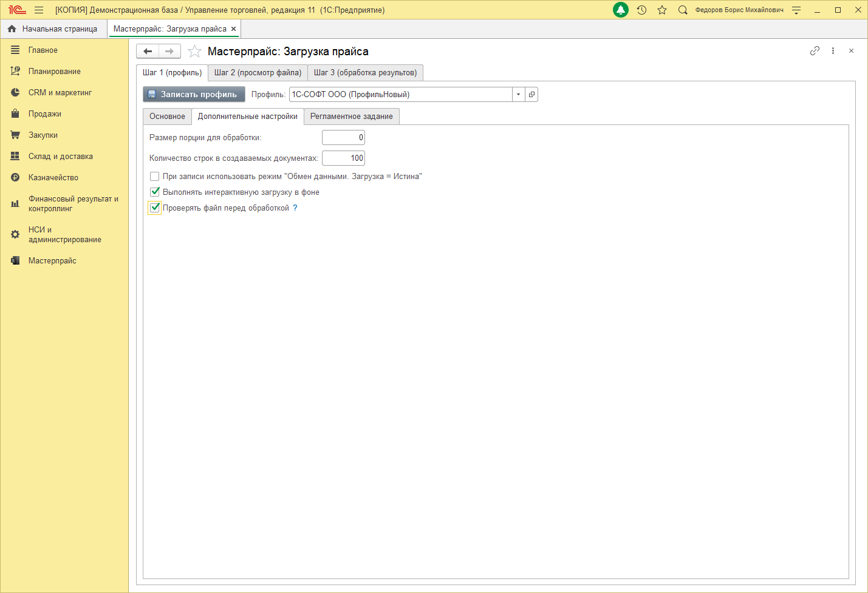The image size is (868, 593).
Task: Open "Склад и доставка" section
Action: pos(60,157)
